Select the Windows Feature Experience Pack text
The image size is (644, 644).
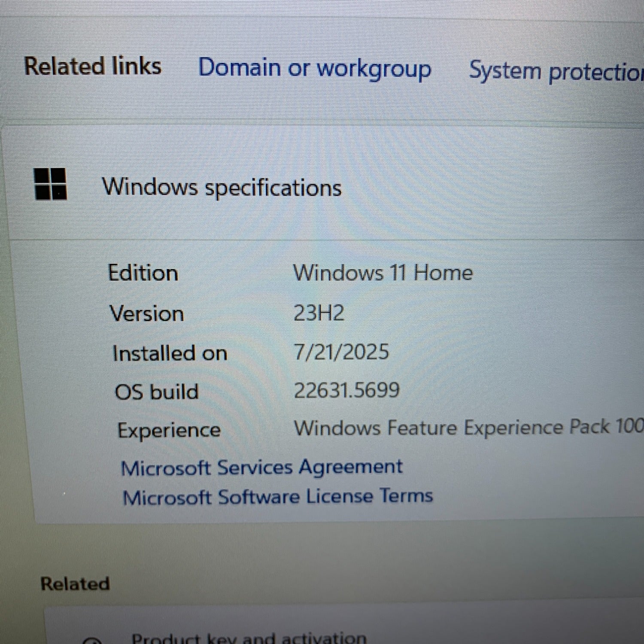tap(469, 427)
